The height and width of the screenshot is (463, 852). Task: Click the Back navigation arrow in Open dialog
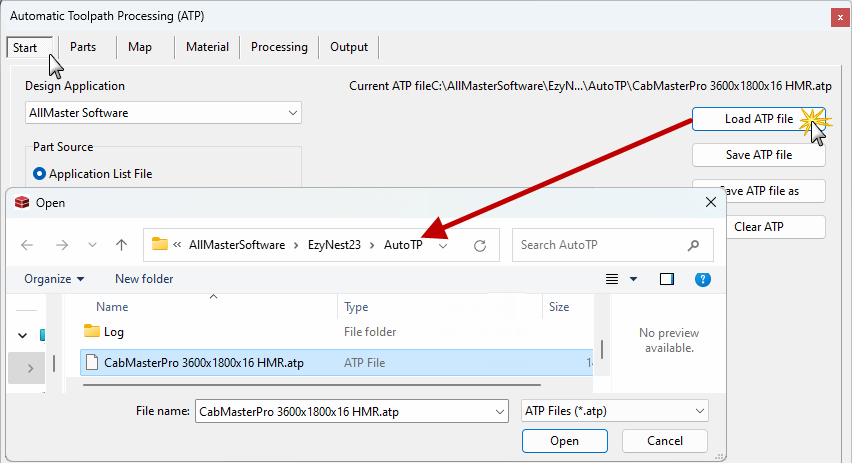(27, 245)
